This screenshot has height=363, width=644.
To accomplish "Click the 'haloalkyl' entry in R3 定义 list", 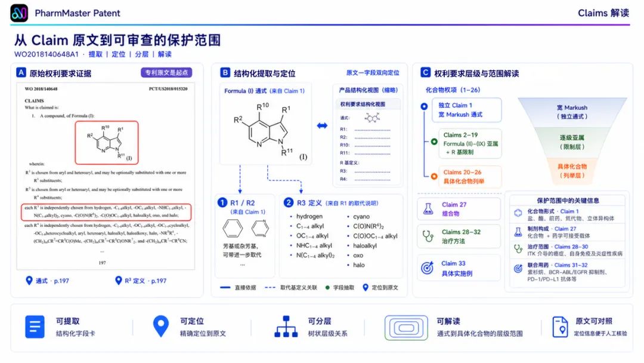I will [365, 246].
